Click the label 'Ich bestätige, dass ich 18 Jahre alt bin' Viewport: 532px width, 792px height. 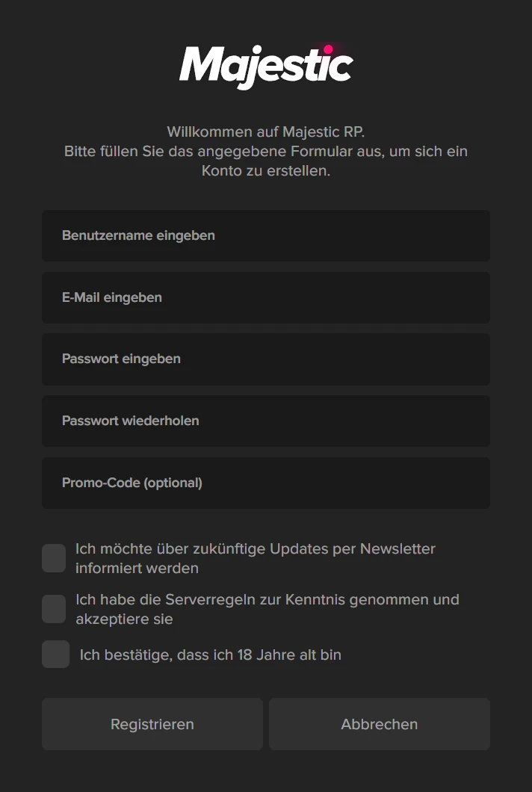pos(211,655)
